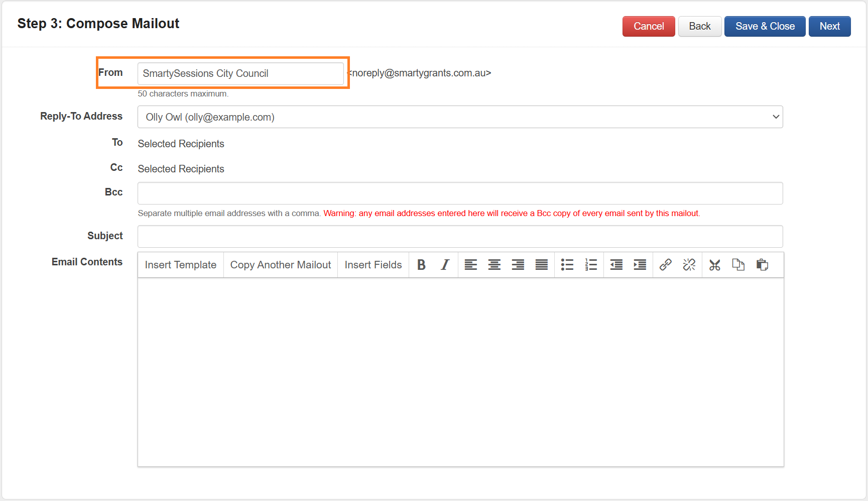Screen dimensions: 868x501
Task: Toggle bold formatting in the editor
Action: point(421,265)
